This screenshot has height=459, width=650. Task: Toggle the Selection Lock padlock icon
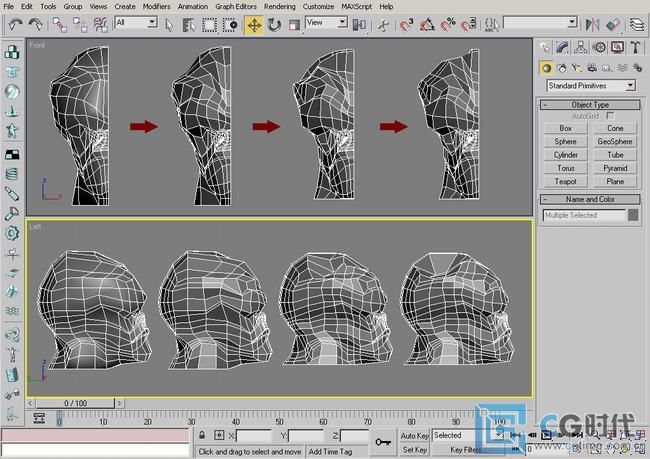(202, 435)
